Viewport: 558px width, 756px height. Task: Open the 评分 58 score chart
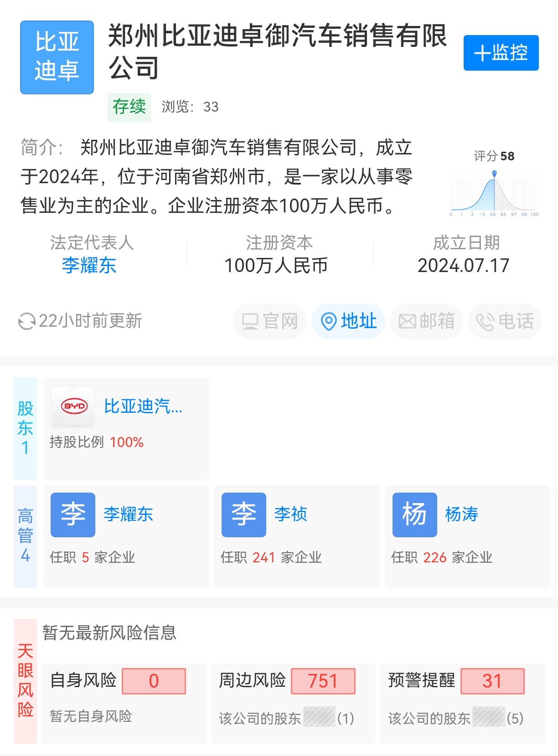pos(494,184)
